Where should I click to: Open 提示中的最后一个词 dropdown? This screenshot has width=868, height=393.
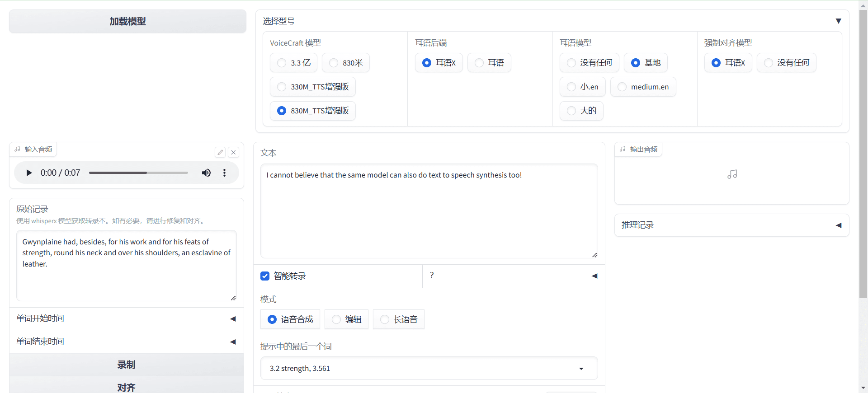click(429, 369)
